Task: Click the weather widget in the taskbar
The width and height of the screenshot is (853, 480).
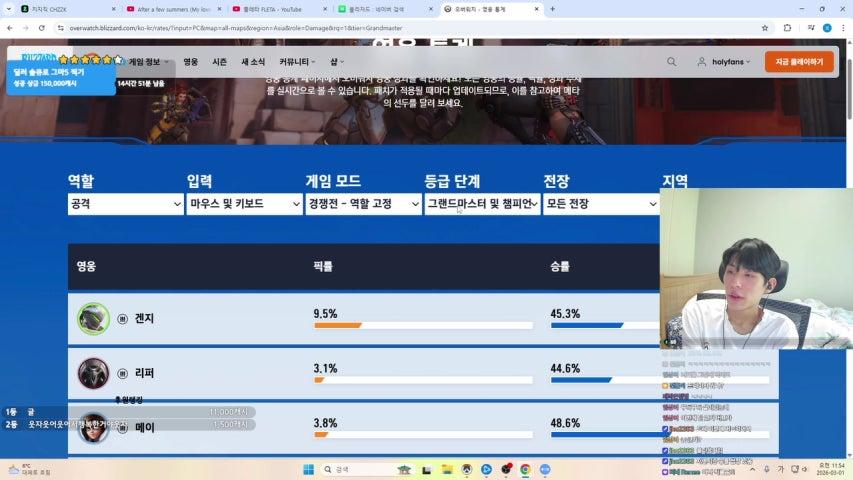Action: [x=30, y=469]
